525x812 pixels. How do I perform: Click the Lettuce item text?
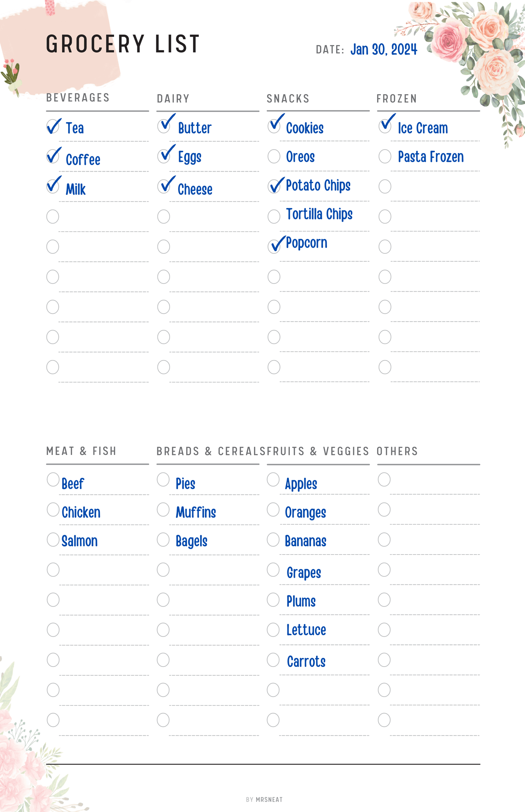point(306,630)
